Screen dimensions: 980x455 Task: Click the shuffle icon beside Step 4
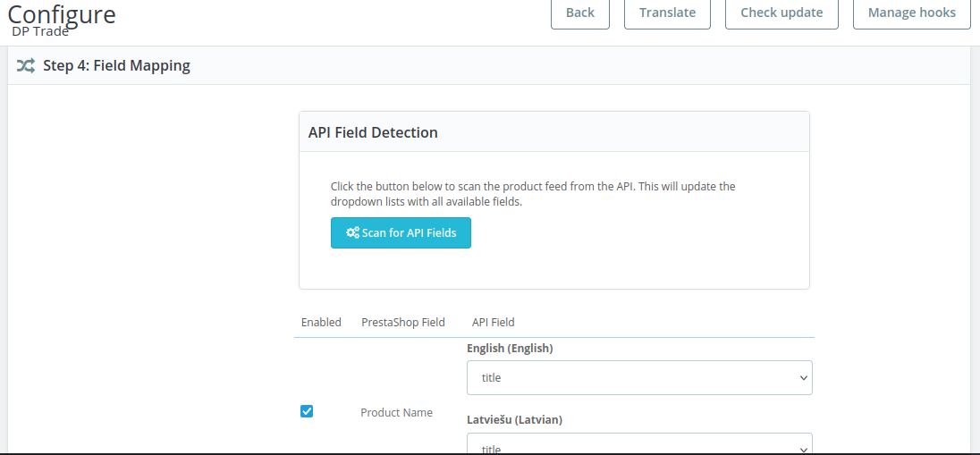coord(26,65)
